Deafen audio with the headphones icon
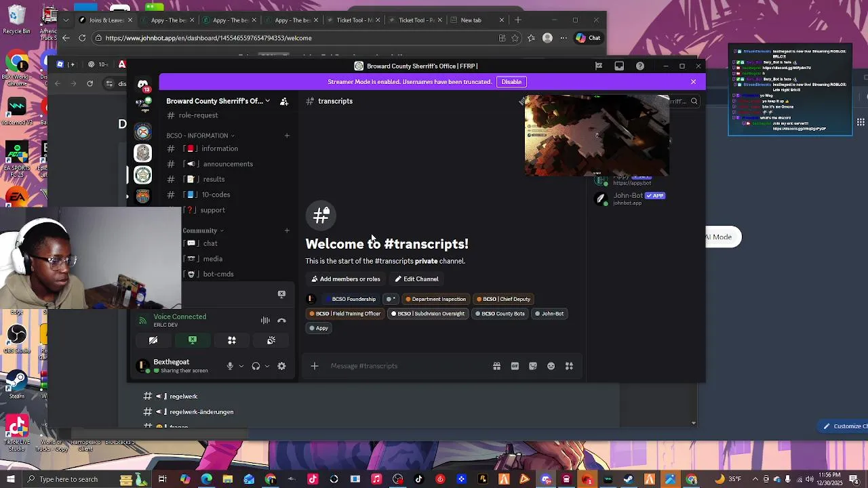This screenshot has width=868, height=488. pyautogui.click(x=256, y=366)
